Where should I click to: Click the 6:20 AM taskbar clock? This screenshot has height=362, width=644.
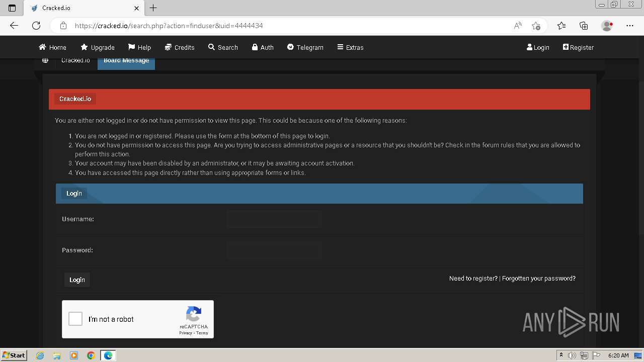click(x=618, y=355)
